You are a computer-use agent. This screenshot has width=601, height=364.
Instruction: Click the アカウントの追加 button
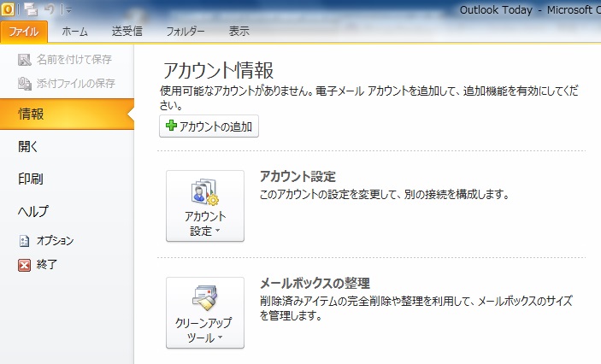(209, 126)
